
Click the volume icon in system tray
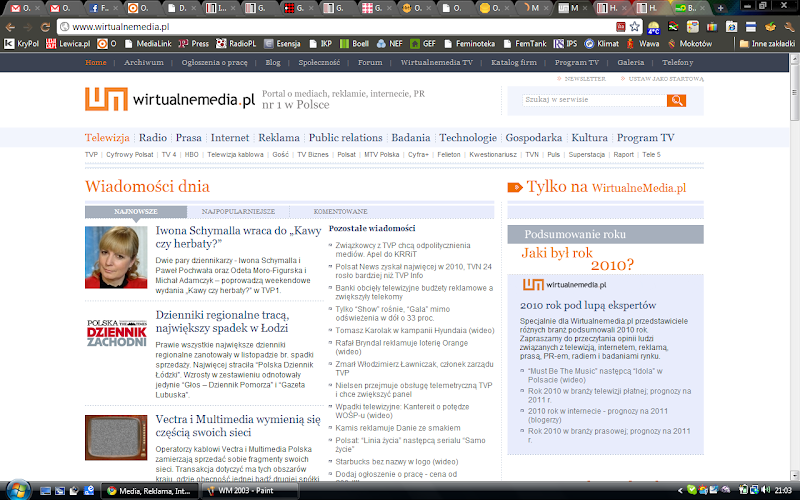765,490
